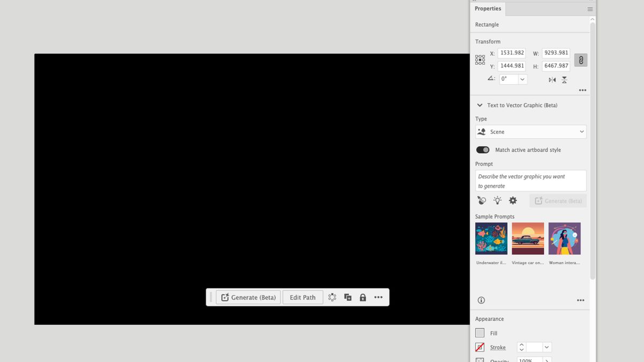644x362 pixels.
Task: Click the flip vertical icon
Action: tap(565, 79)
